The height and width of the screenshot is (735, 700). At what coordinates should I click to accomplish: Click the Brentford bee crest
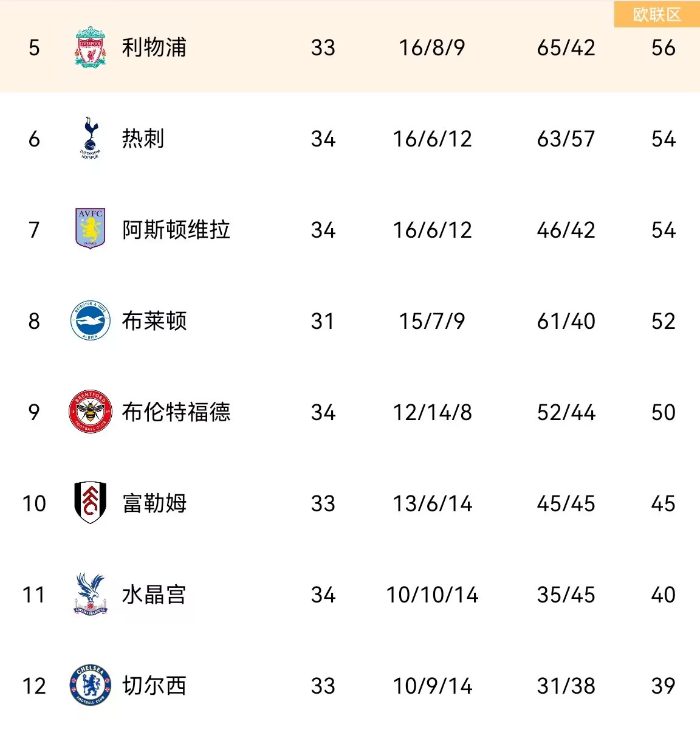point(90,412)
